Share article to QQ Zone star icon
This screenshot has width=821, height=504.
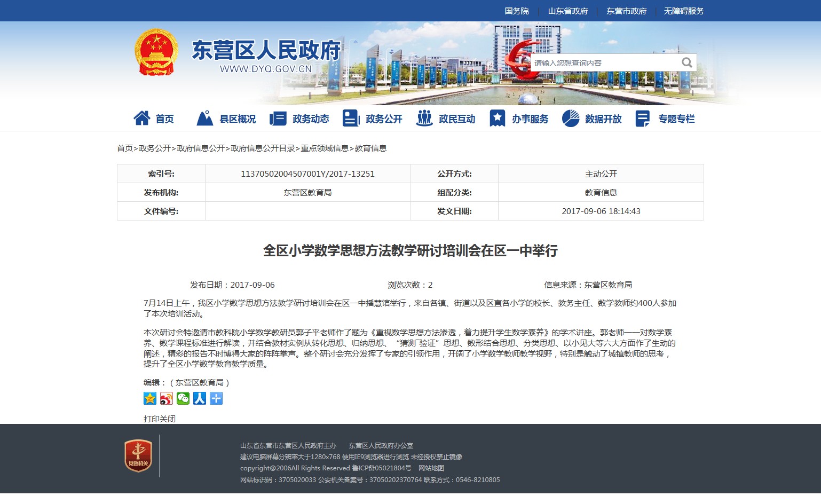(x=150, y=398)
